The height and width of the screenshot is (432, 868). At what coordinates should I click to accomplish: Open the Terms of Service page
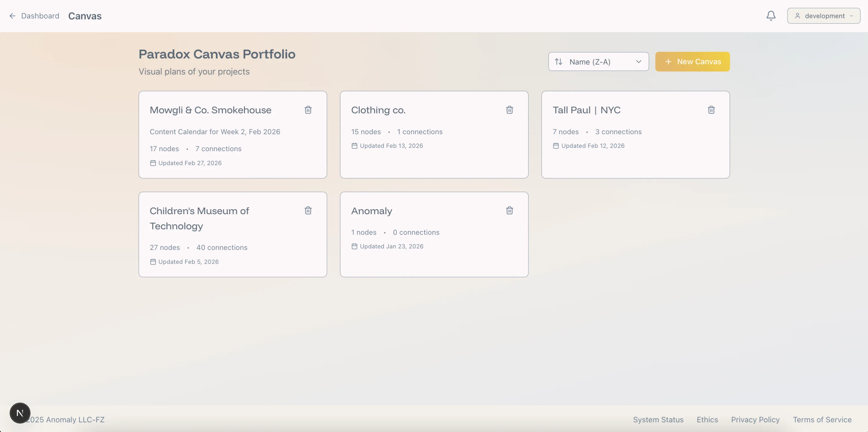click(822, 420)
